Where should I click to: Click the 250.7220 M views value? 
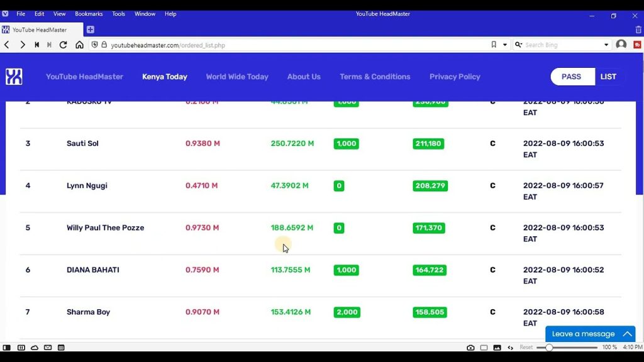click(x=292, y=144)
